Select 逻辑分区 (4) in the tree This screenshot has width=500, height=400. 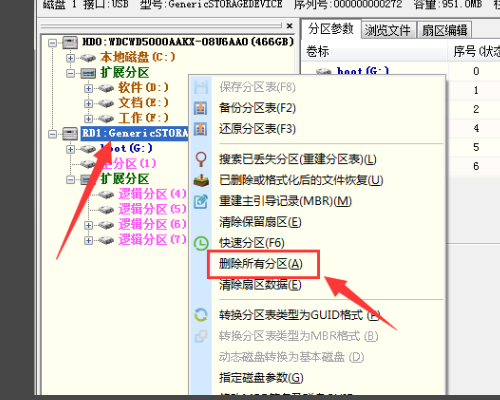pos(152,194)
